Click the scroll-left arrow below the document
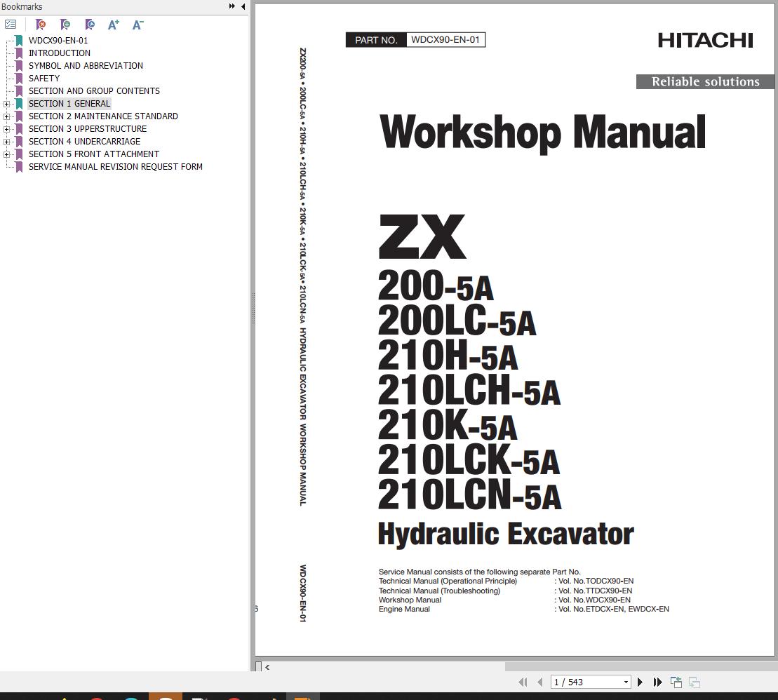This screenshot has height=700, width=778. tap(267, 667)
